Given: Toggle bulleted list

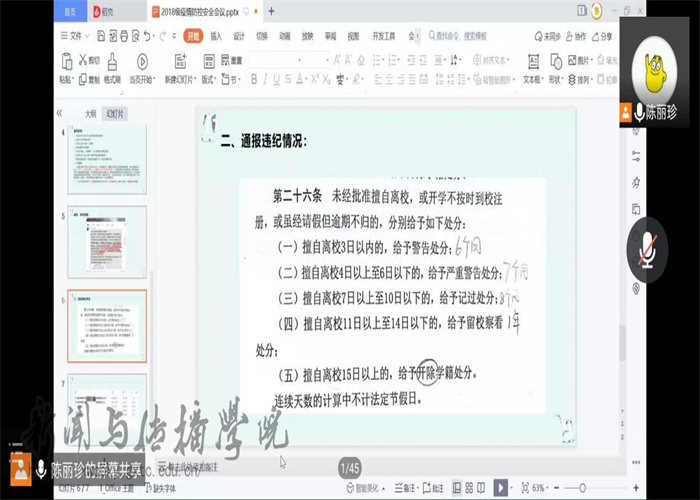Looking at the screenshot, I should coord(378,60).
